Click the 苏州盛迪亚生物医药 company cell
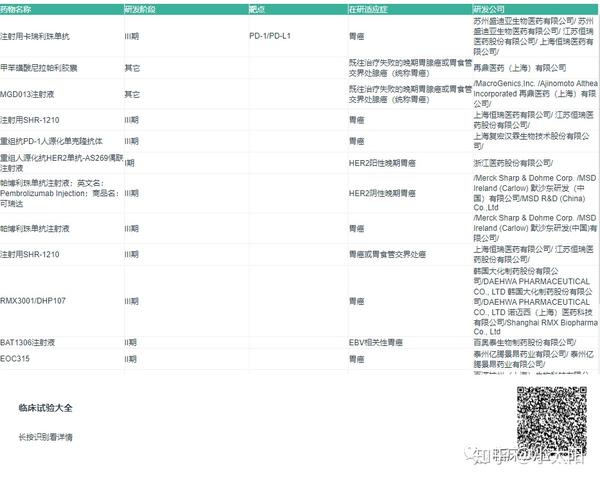600x481 pixels. click(533, 36)
